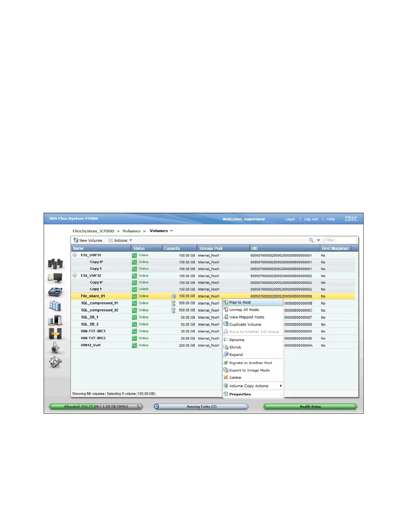
Task: Click the compressed icon on SQL_compressed_01 row
Action: (174, 303)
